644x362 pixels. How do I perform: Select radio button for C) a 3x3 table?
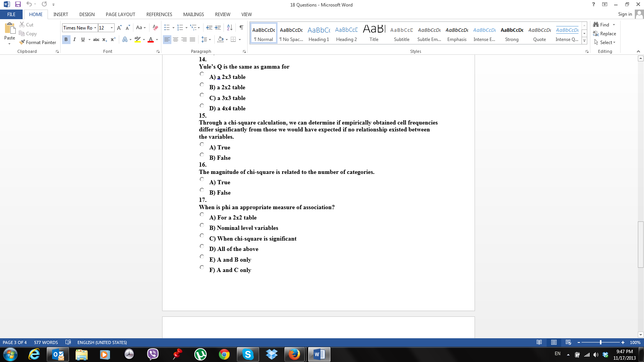(x=202, y=95)
